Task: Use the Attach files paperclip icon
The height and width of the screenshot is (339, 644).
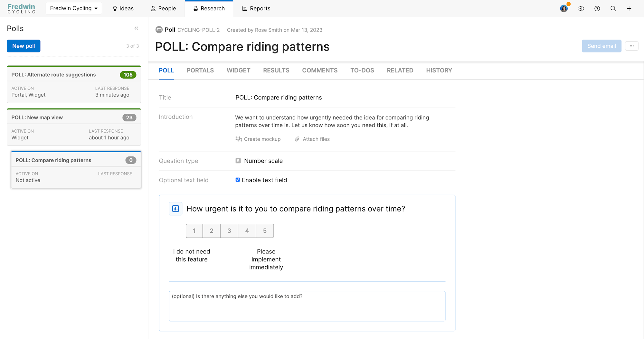Action: [297, 139]
